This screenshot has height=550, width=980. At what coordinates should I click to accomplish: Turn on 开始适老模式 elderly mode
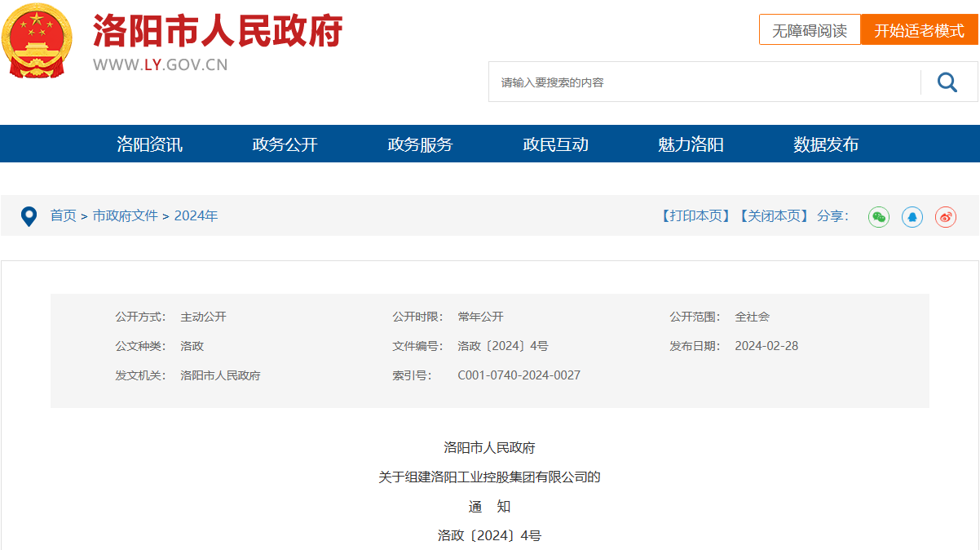[x=919, y=30]
